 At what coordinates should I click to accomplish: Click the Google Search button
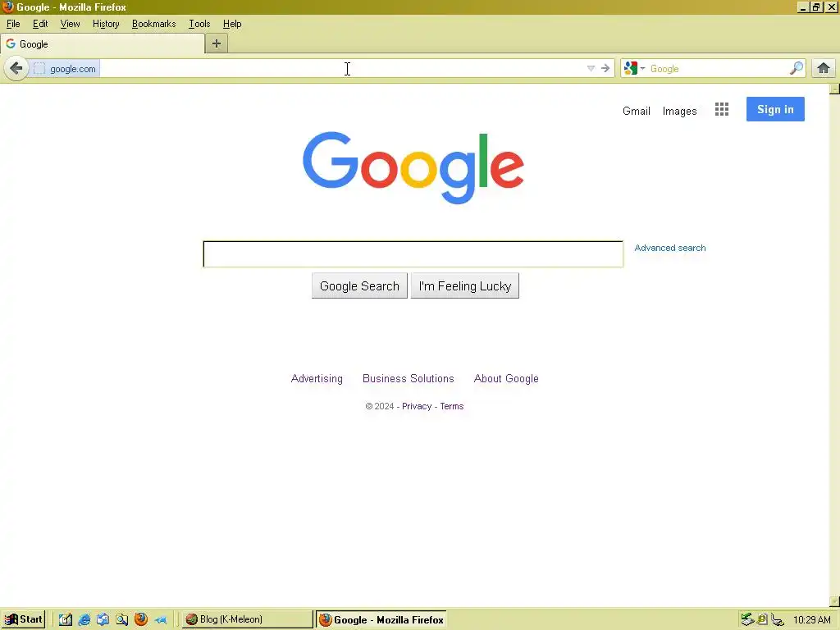359,285
